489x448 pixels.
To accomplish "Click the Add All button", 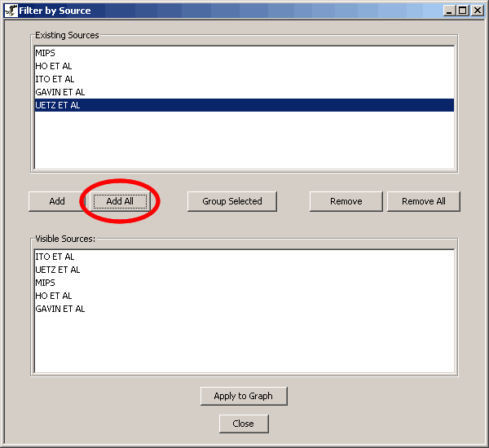I will [x=120, y=201].
